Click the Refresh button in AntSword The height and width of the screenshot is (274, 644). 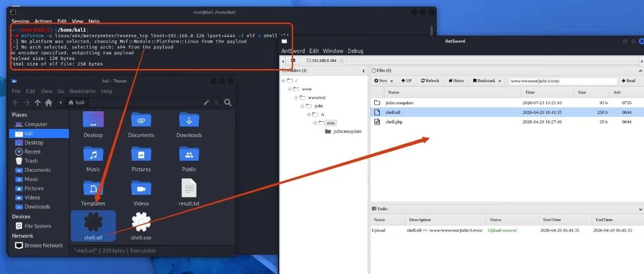pyautogui.click(x=430, y=81)
